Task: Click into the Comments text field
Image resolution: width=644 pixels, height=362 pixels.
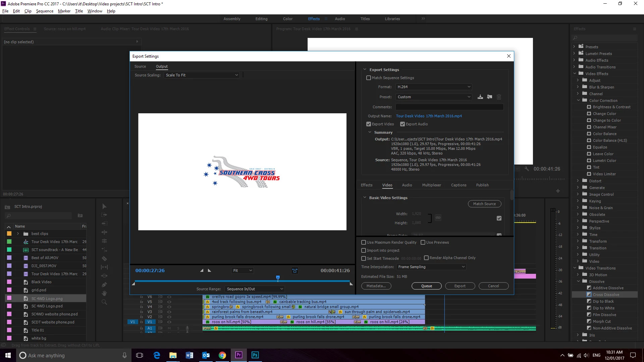Action: pos(449,107)
